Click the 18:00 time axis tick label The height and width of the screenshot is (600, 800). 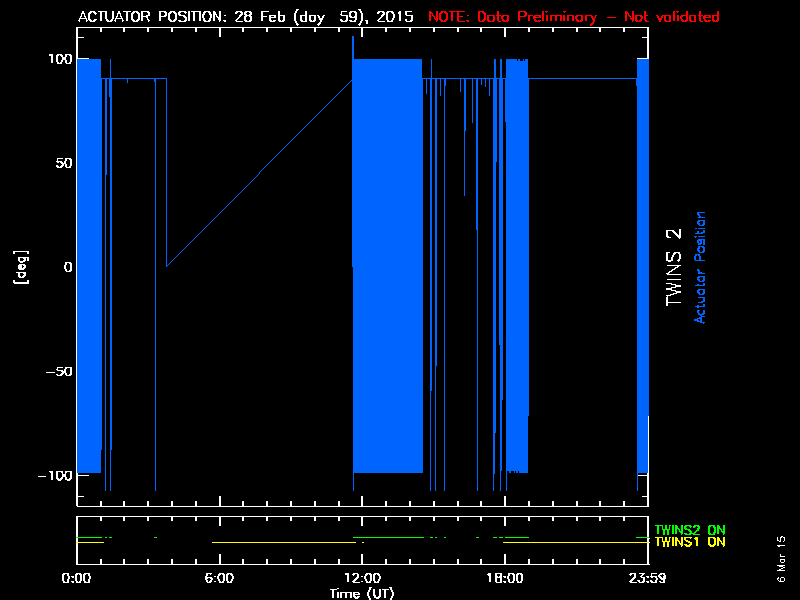[504, 578]
